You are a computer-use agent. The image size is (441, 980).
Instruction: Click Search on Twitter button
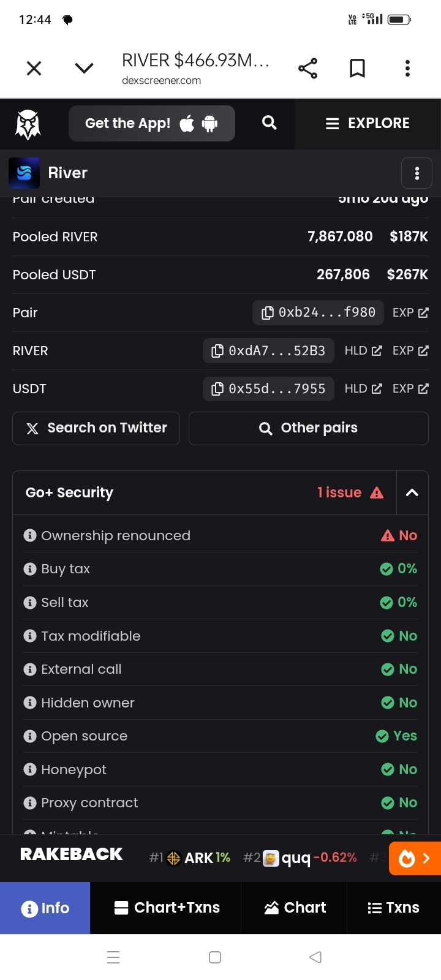click(96, 428)
